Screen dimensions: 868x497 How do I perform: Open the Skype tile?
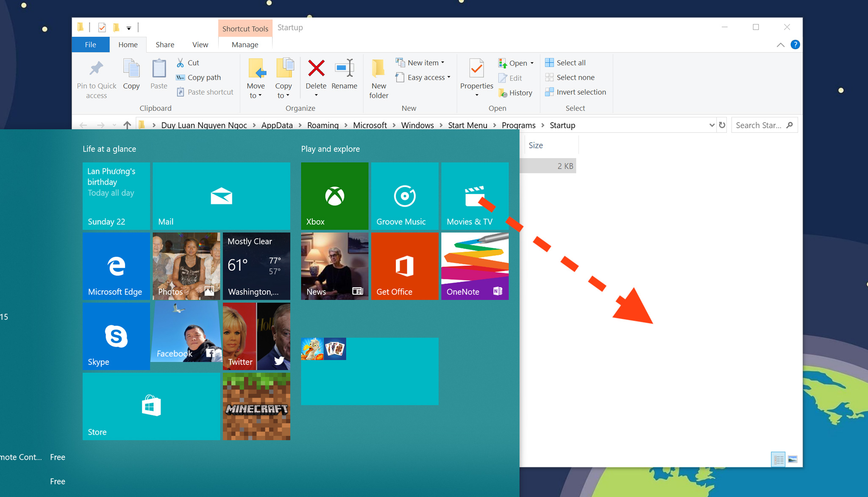pyautogui.click(x=116, y=336)
